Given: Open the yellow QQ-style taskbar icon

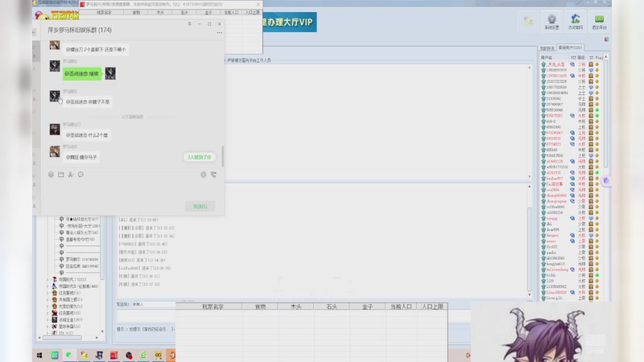Looking at the screenshot, I should click(158, 356).
